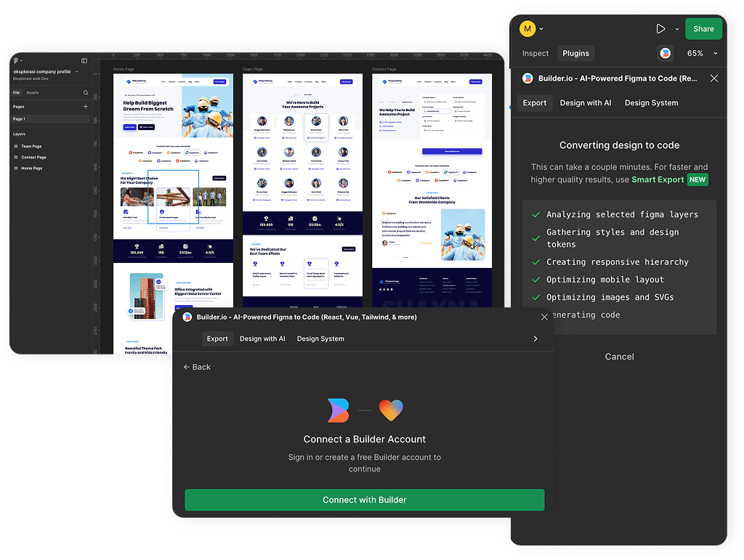
Task: Open the Smart Export link
Action: tap(657, 179)
